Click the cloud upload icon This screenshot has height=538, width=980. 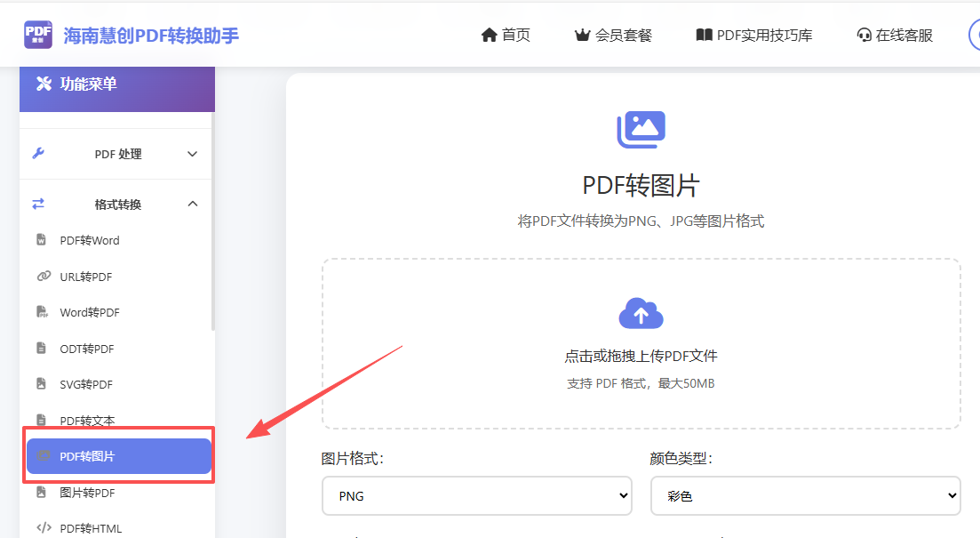(641, 313)
